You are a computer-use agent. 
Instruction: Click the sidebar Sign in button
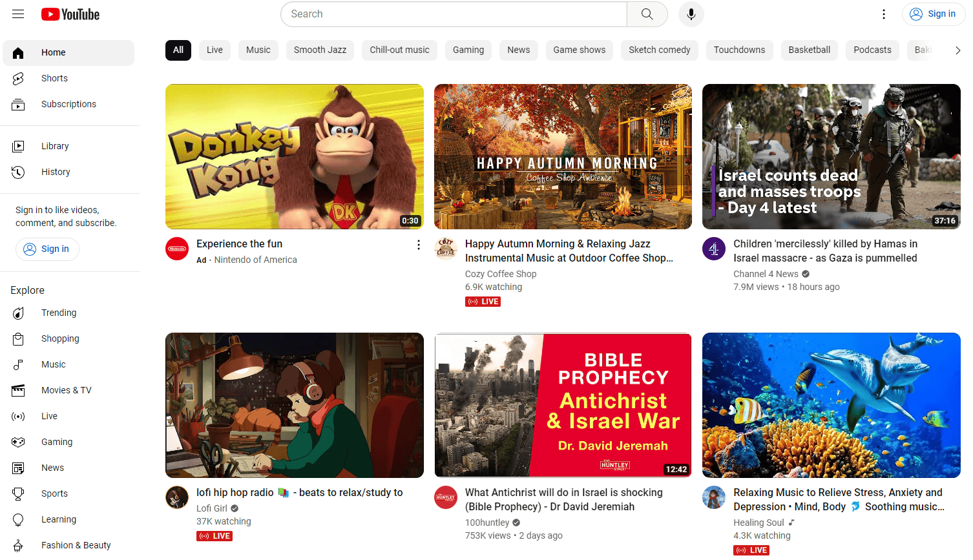(x=47, y=249)
